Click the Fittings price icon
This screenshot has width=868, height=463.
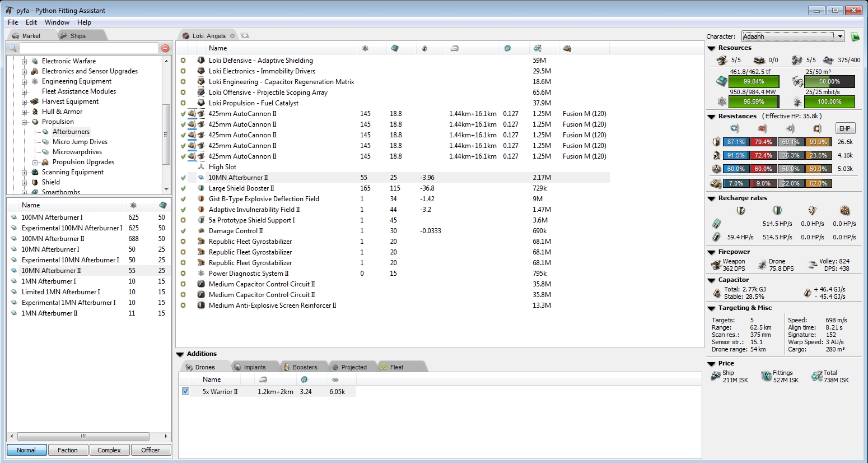click(x=766, y=376)
